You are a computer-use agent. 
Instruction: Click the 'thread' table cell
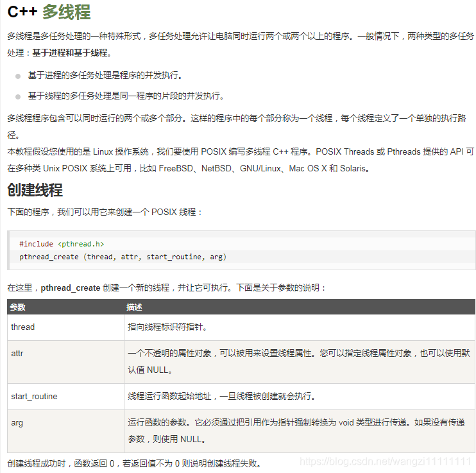coord(65,327)
